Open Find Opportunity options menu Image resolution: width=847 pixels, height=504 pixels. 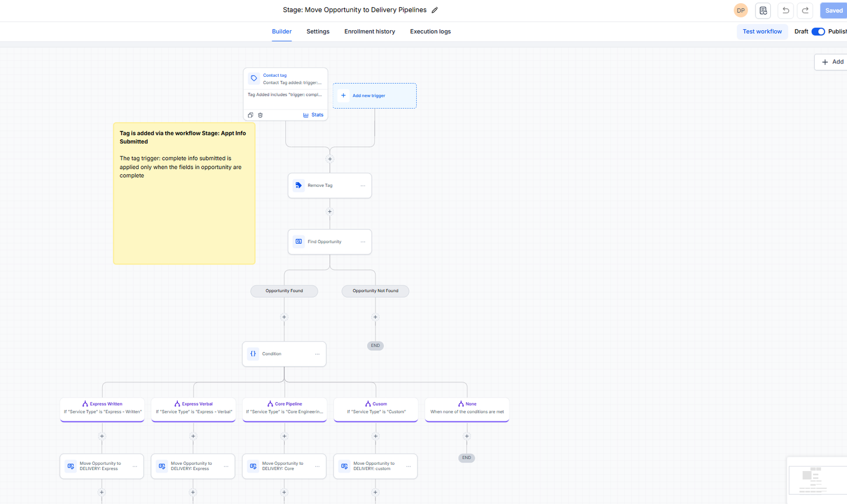363,242
